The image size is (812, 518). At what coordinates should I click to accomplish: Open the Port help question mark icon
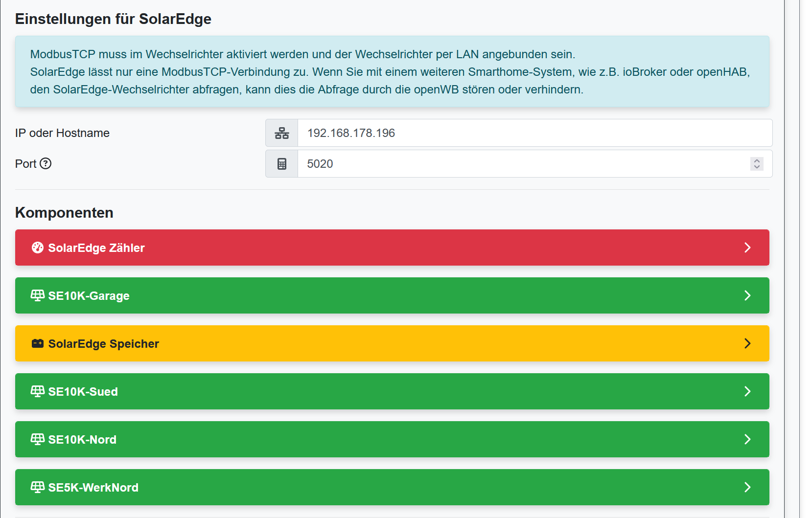coord(46,163)
